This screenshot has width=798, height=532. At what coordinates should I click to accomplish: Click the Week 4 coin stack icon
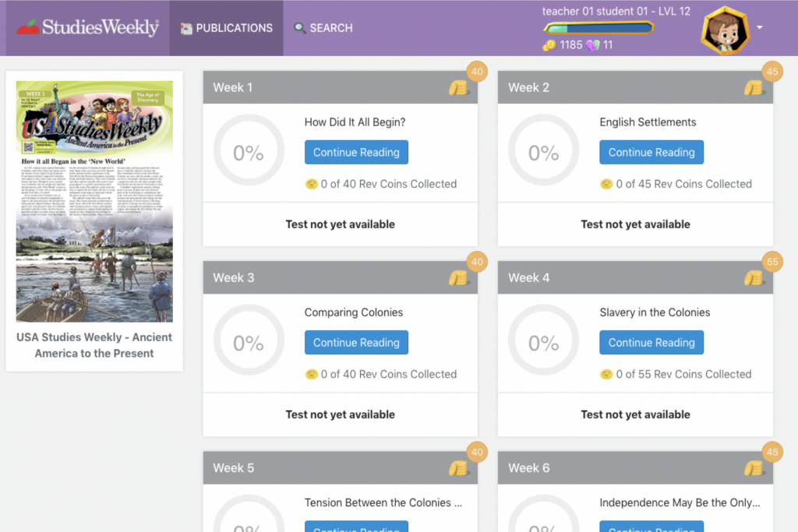click(754, 278)
